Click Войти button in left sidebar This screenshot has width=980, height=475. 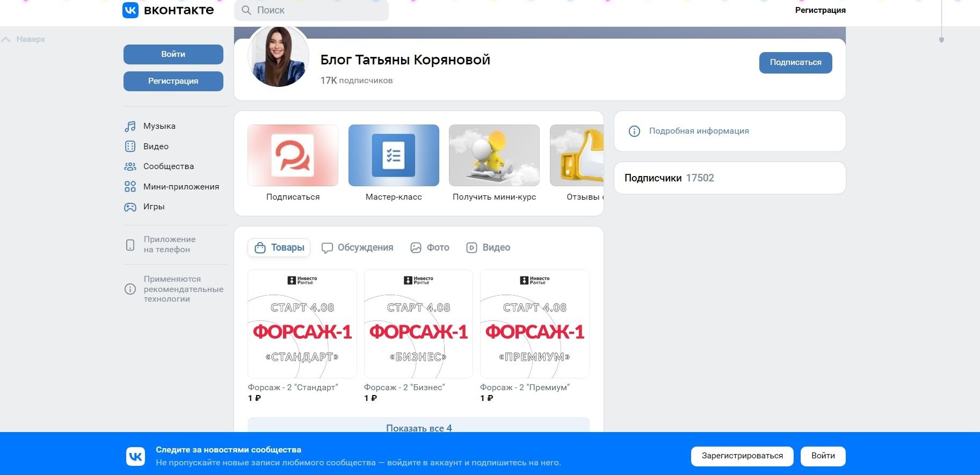(x=173, y=54)
